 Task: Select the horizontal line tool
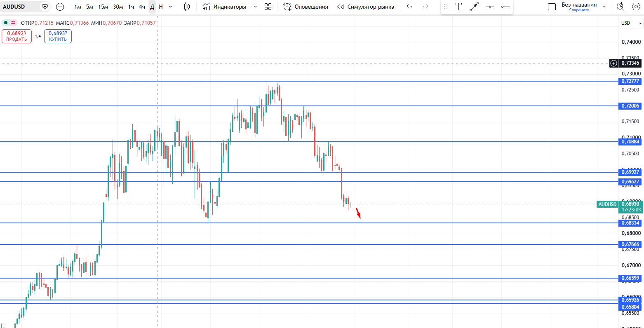[x=490, y=7]
